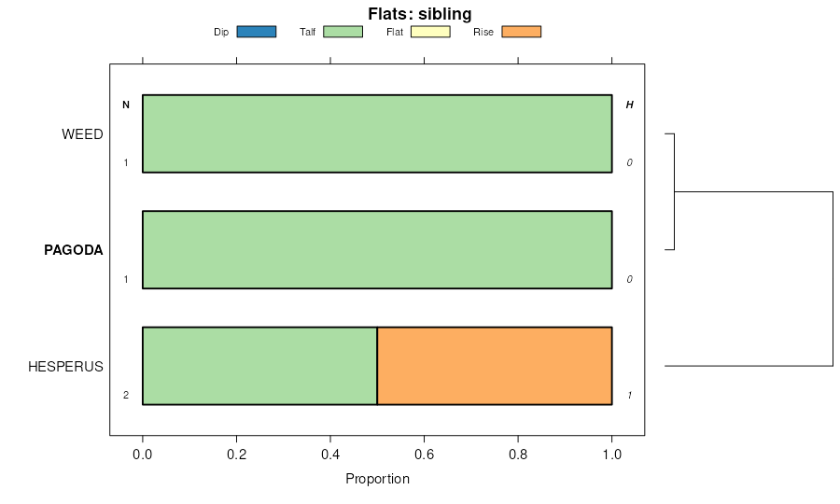Click HESPERUS green Talf bar segment
The image size is (840, 504).
(x=259, y=366)
